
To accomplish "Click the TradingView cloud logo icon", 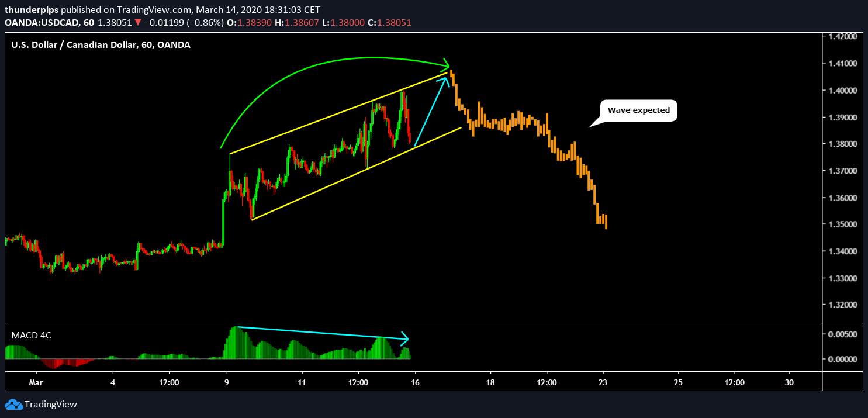I will (x=13, y=405).
